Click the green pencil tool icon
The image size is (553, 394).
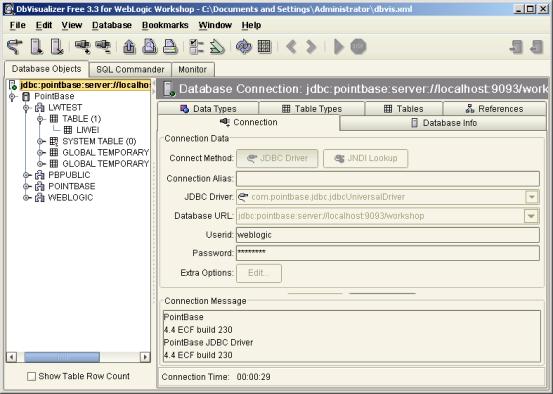click(x=217, y=47)
